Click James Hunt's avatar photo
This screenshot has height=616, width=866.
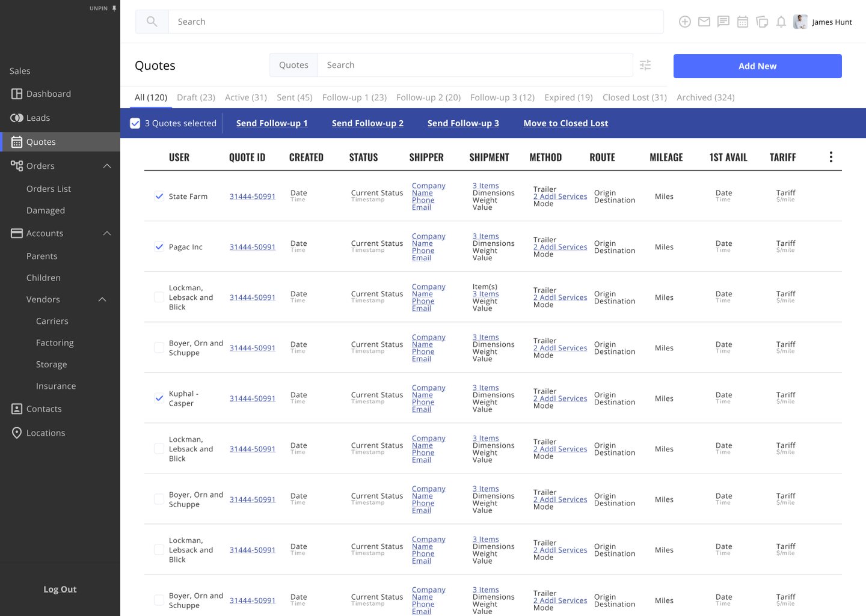pos(800,22)
